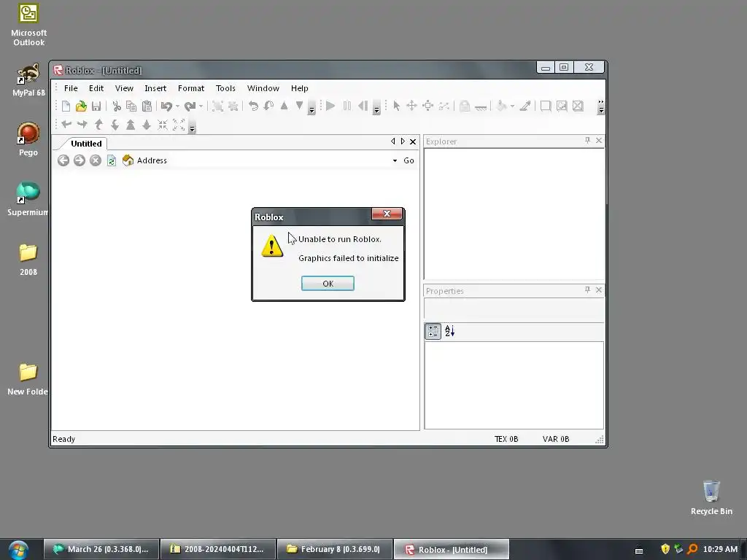Click the Copy icon in the toolbar
Image resolution: width=747 pixels, height=560 pixels.
click(131, 106)
